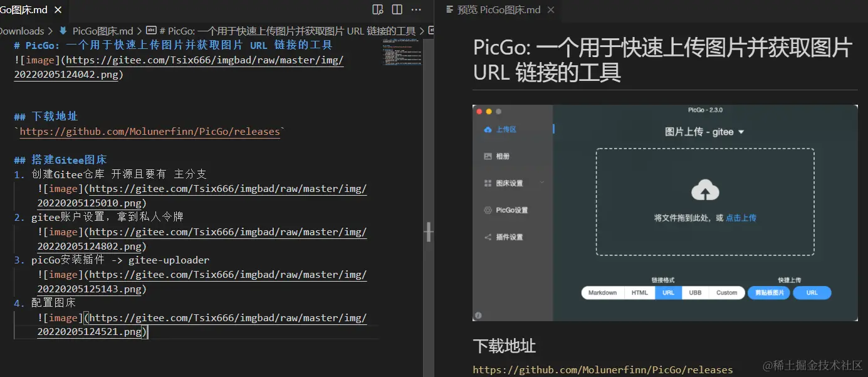This screenshot has width=868, height=377.
Task: Close the Go图床.md editor tab
Action: click(x=58, y=10)
